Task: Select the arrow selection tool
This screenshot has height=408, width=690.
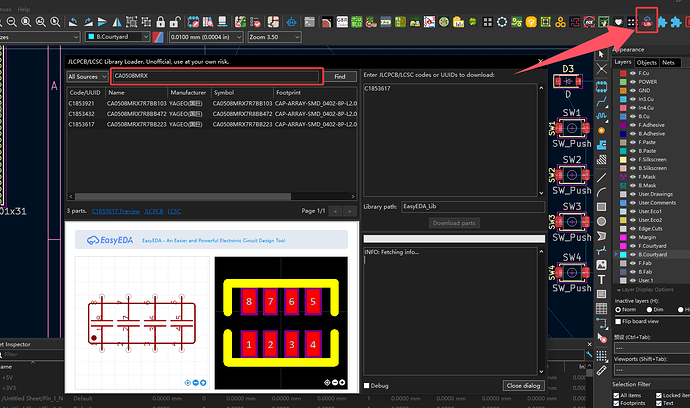Action: point(602,54)
